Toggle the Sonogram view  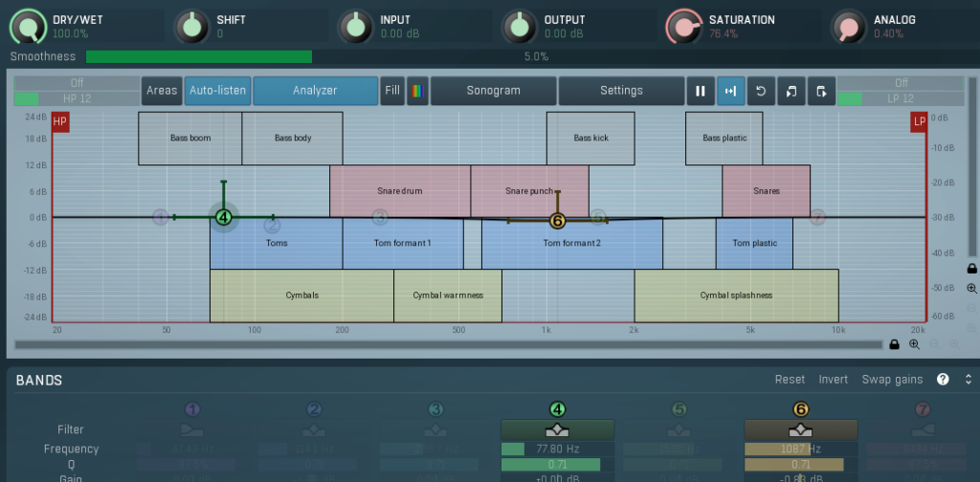(x=493, y=91)
